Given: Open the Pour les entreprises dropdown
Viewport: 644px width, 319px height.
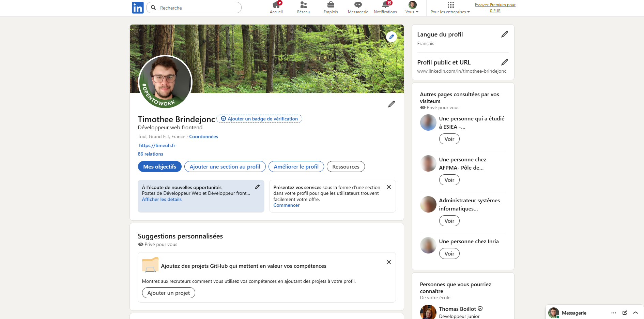Looking at the screenshot, I should 450,8.
